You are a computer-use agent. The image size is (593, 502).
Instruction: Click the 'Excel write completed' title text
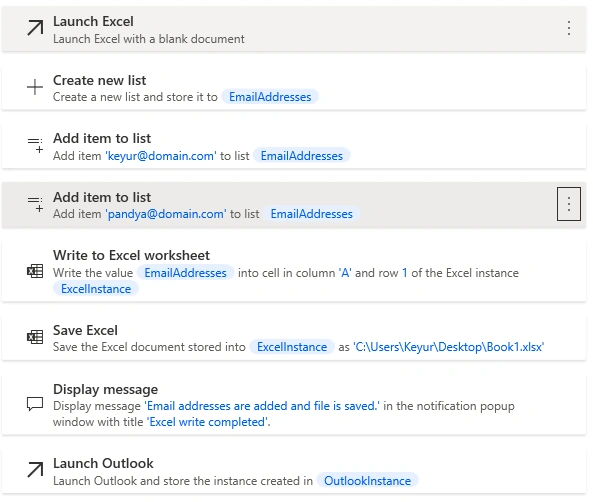tap(208, 422)
